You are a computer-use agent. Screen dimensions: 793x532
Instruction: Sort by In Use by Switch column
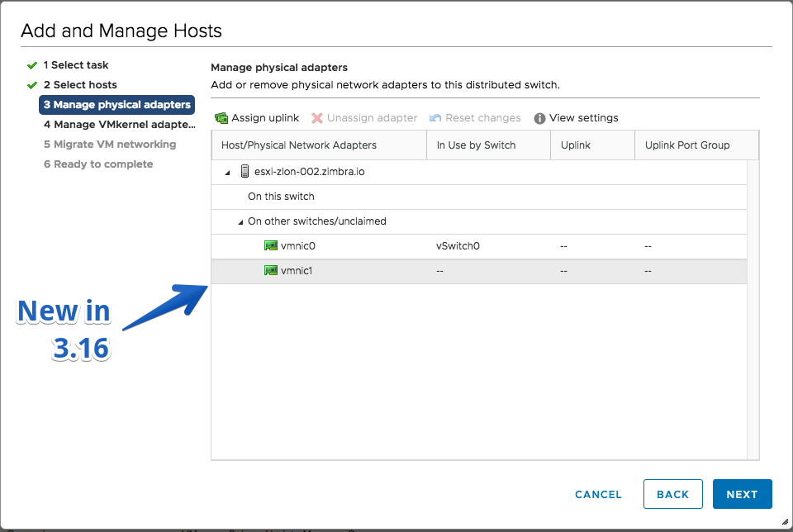[x=488, y=145]
